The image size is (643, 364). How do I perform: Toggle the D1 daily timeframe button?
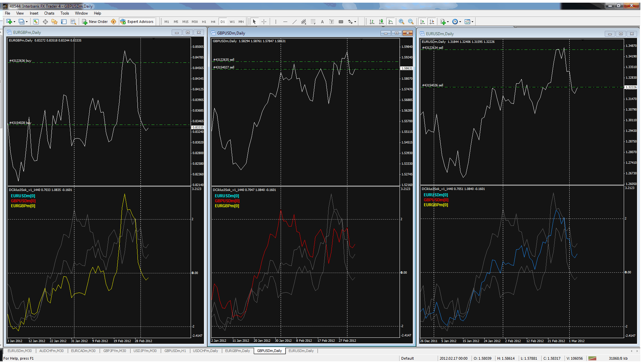coord(223,22)
